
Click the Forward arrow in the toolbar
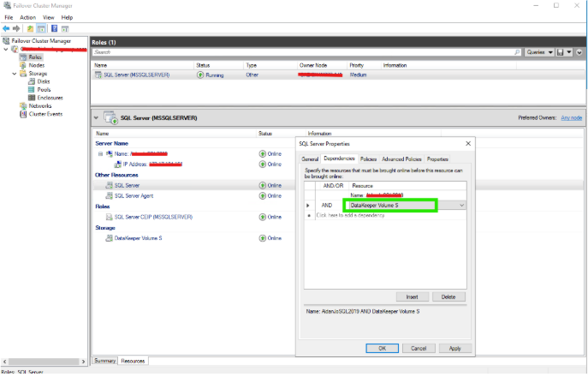16,28
